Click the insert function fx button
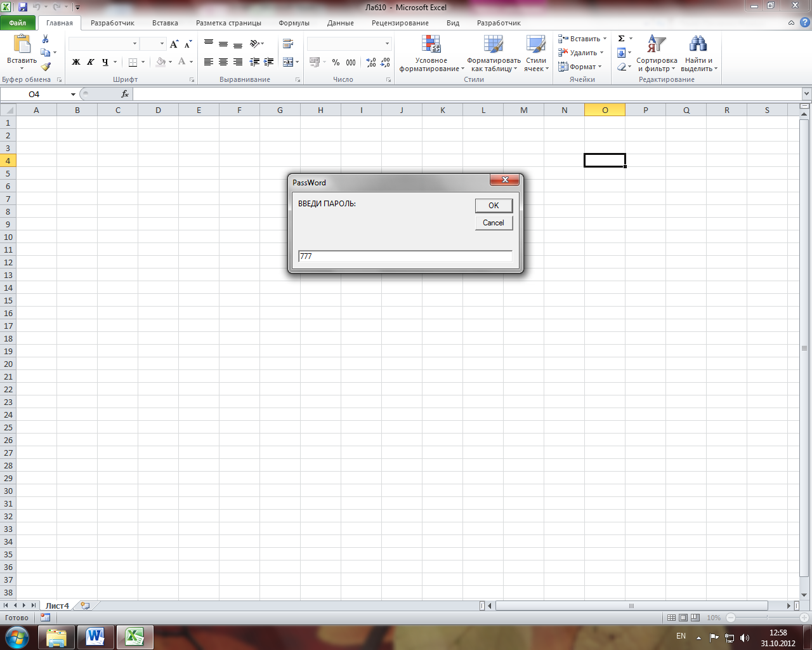812x650 pixels. 125,94
